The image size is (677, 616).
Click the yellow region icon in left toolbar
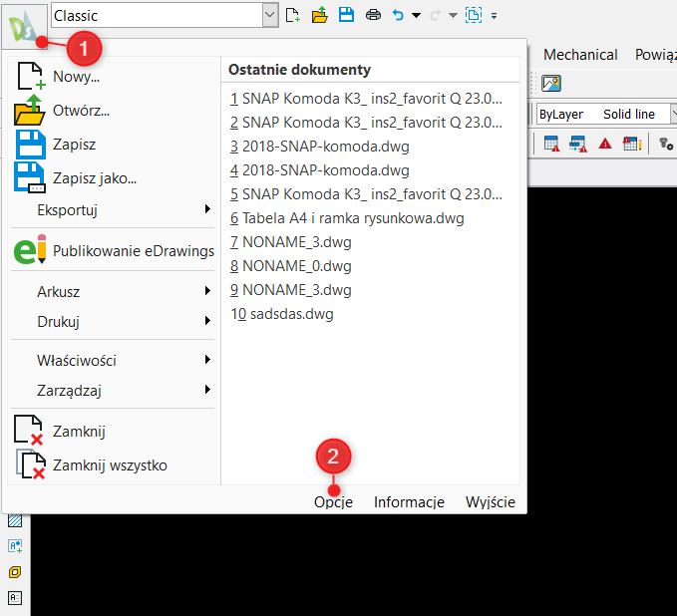coord(15,572)
